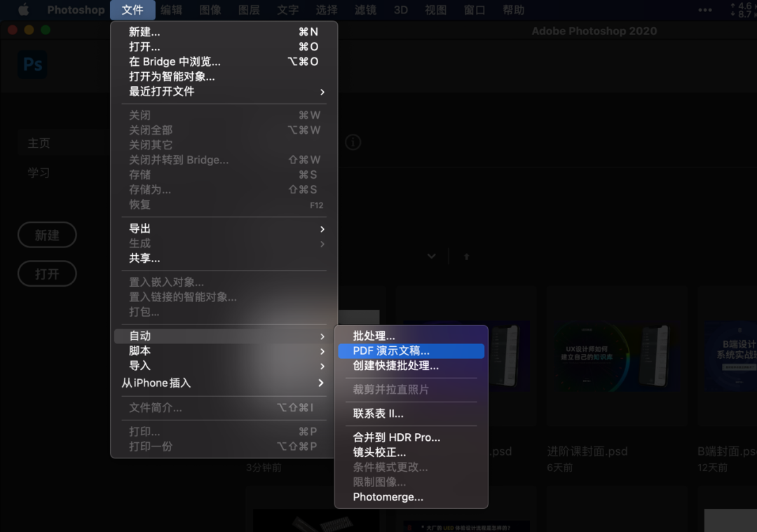Expand 最近打开文件 submenu
Viewport: 757px width, 532px height.
point(224,91)
